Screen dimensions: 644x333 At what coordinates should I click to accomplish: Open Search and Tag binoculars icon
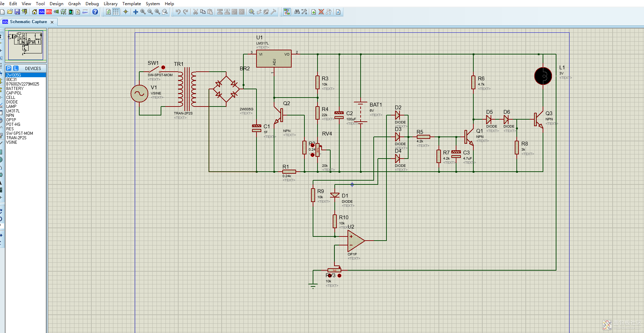297,12
